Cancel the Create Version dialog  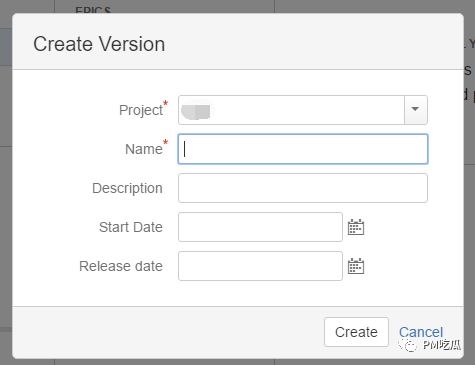[x=421, y=332]
